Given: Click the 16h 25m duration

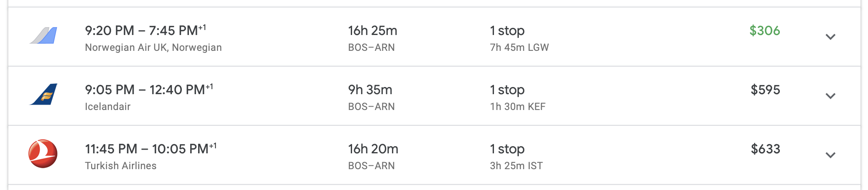Looking at the screenshot, I should tap(372, 30).
